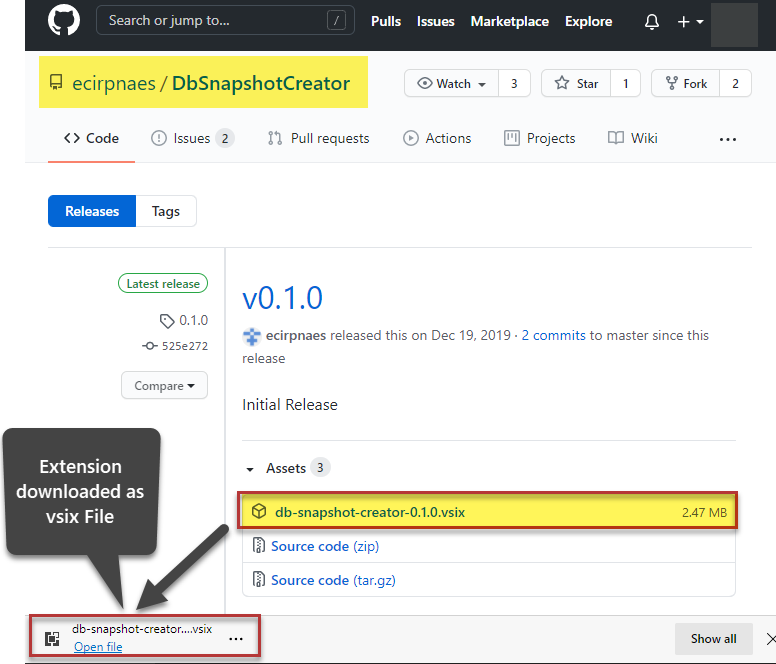Close the downloads bar

(x=771, y=639)
